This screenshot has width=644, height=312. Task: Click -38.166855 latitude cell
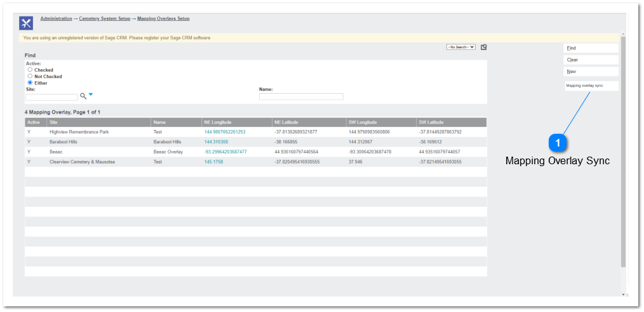pos(286,142)
